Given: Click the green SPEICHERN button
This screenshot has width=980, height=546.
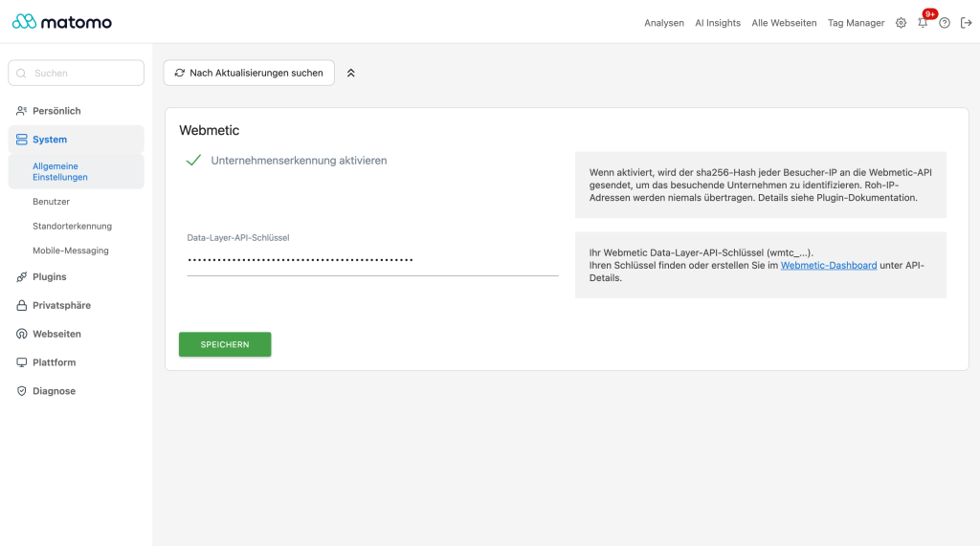Looking at the screenshot, I should pos(225,344).
